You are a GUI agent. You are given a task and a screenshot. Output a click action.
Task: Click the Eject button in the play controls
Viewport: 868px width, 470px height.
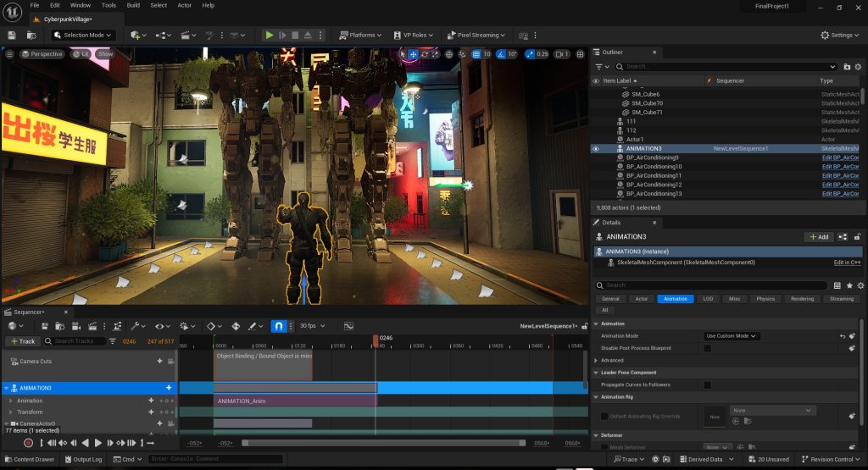[x=308, y=35]
